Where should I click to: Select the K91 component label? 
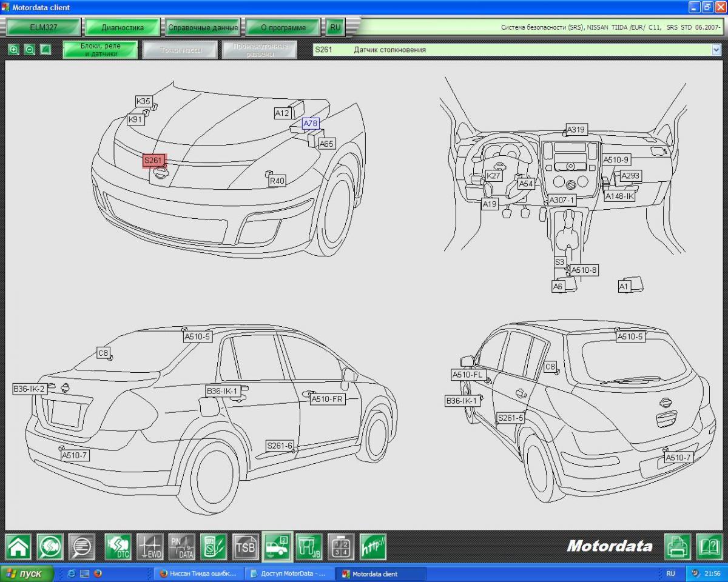tap(135, 120)
